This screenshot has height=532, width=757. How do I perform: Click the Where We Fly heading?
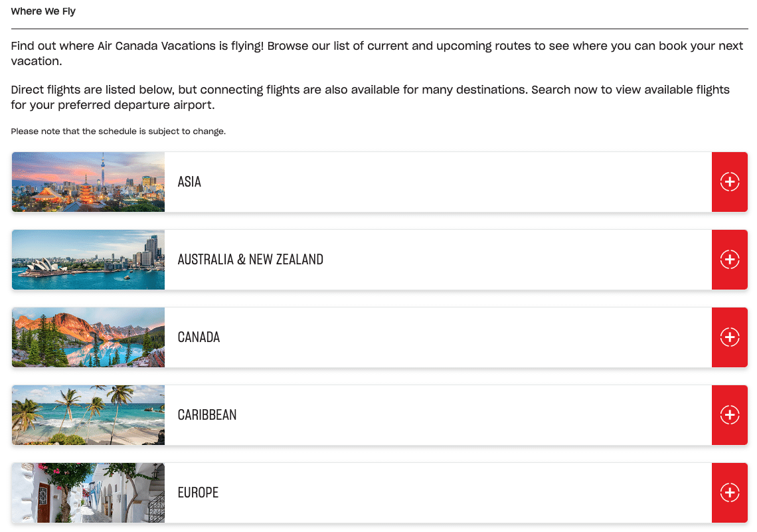coord(43,11)
